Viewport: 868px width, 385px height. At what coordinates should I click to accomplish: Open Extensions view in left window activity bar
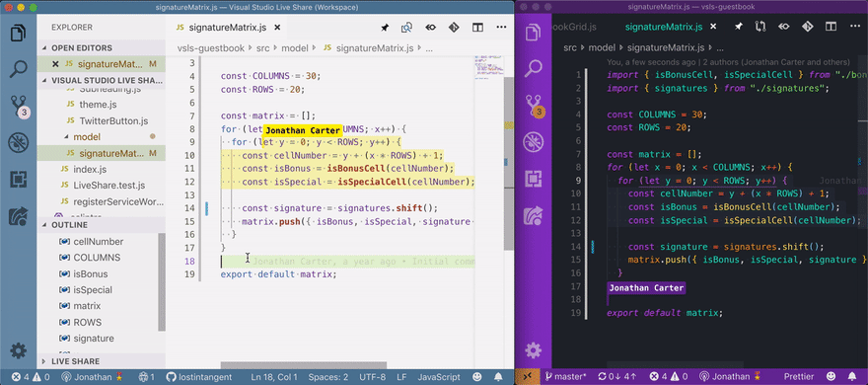point(19,180)
